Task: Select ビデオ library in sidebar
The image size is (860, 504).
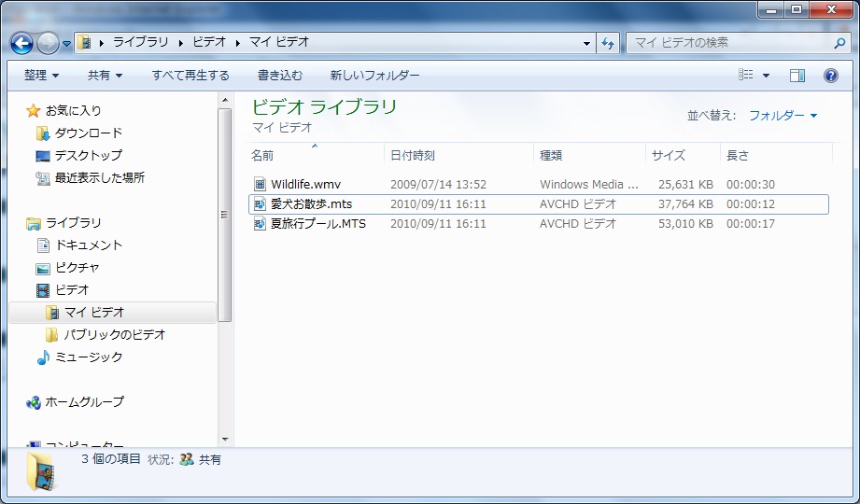Action: [71, 289]
